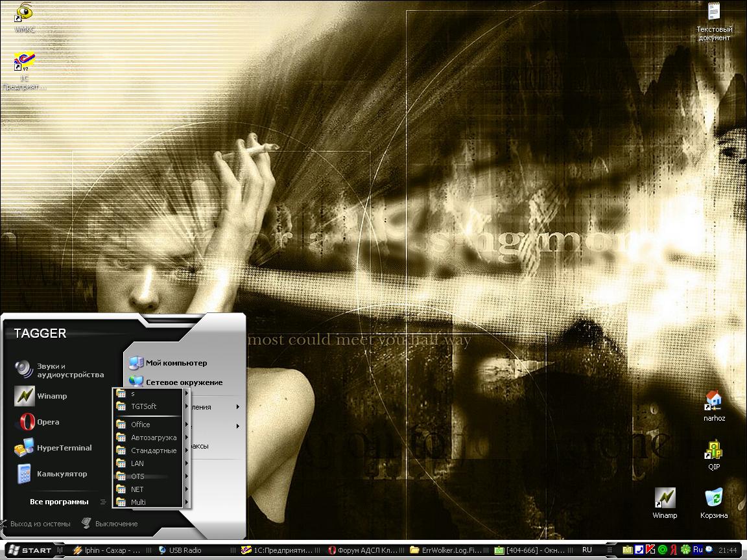Open the Автозагрузка menu entry
Viewport: 747px width, 560px height.
pos(153,437)
